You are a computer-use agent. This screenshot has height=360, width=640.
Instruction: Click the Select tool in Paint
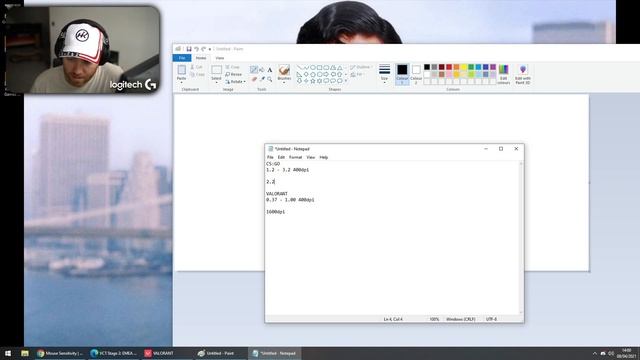tap(216, 70)
